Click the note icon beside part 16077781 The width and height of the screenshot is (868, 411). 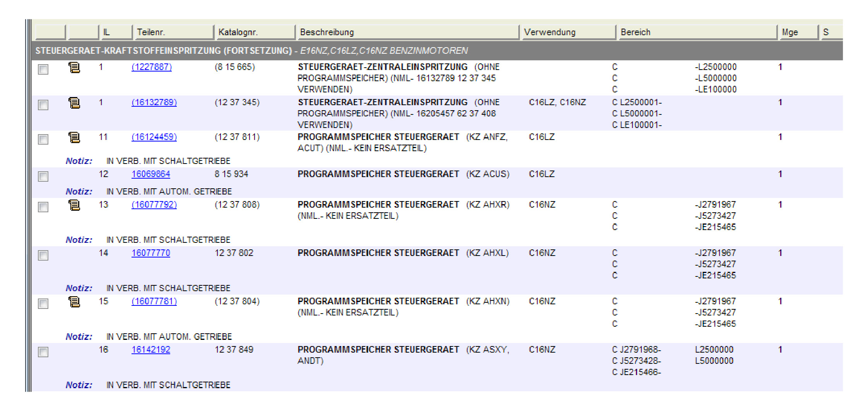tap(74, 302)
